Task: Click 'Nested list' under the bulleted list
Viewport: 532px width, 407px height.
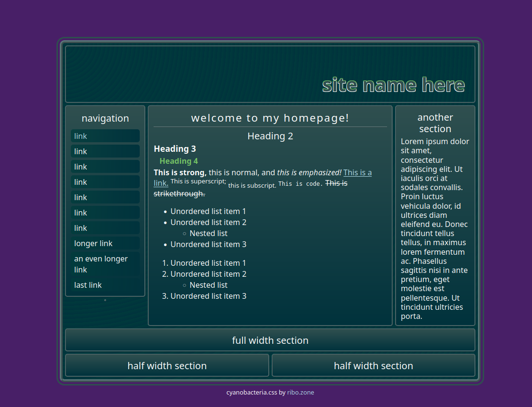Action: (x=208, y=233)
